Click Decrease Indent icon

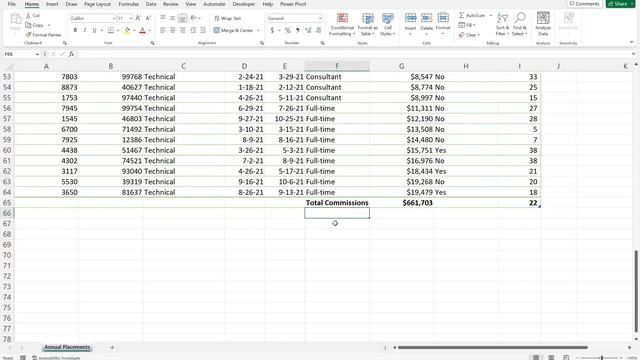coord(193,31)
